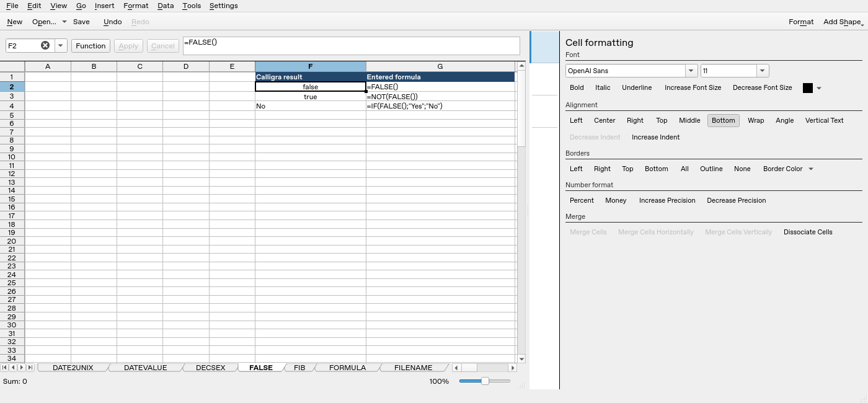Expand the Border Color dropdown
The height and width of the screenshot is (403, 868).
pyautogui.click(x=787, y=169)
